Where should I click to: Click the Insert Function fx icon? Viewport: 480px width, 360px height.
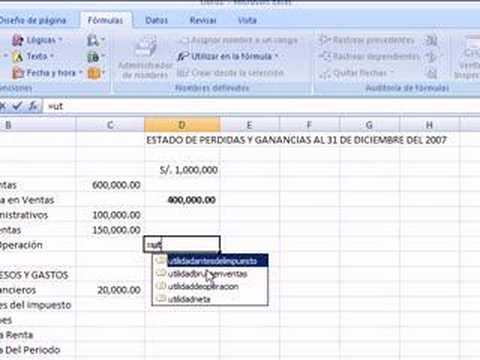tap(33, 106)
